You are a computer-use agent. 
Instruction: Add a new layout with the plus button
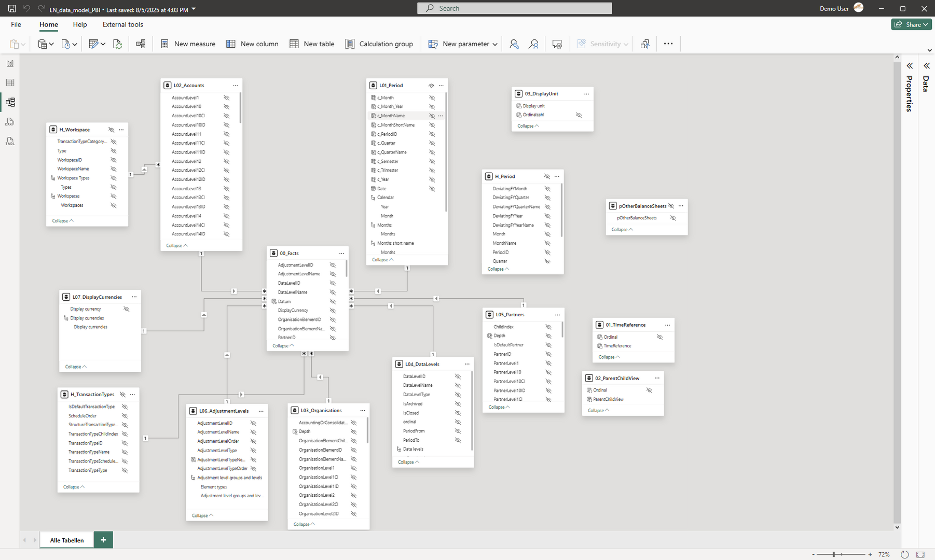click(103, 540)
